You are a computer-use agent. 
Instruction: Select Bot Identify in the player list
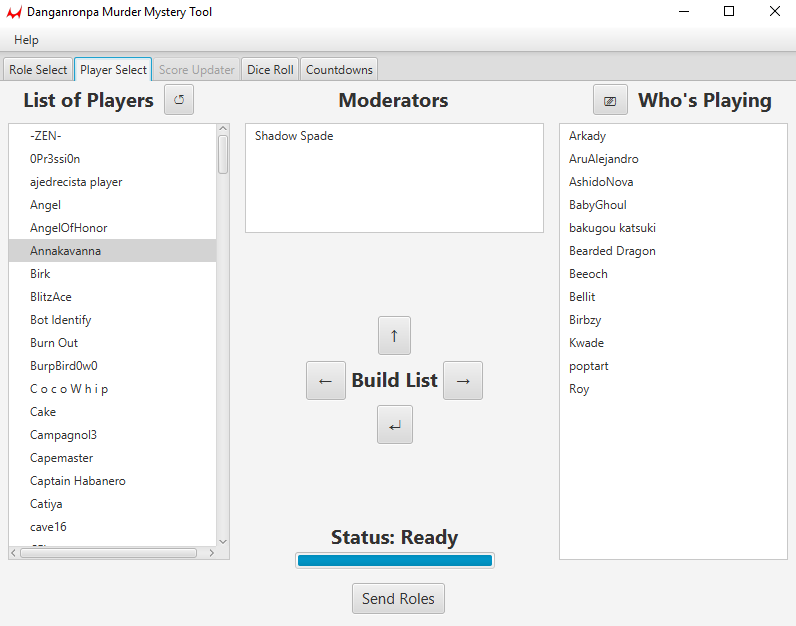[x=112, y=320]
